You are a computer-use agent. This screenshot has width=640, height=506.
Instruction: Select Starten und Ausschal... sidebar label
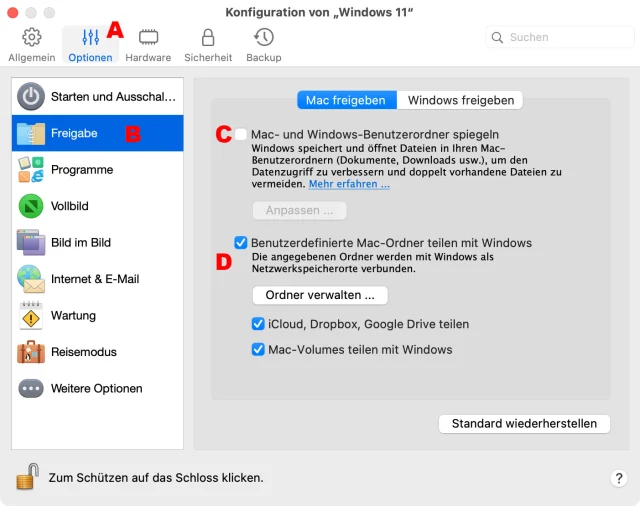pos(113,97)
